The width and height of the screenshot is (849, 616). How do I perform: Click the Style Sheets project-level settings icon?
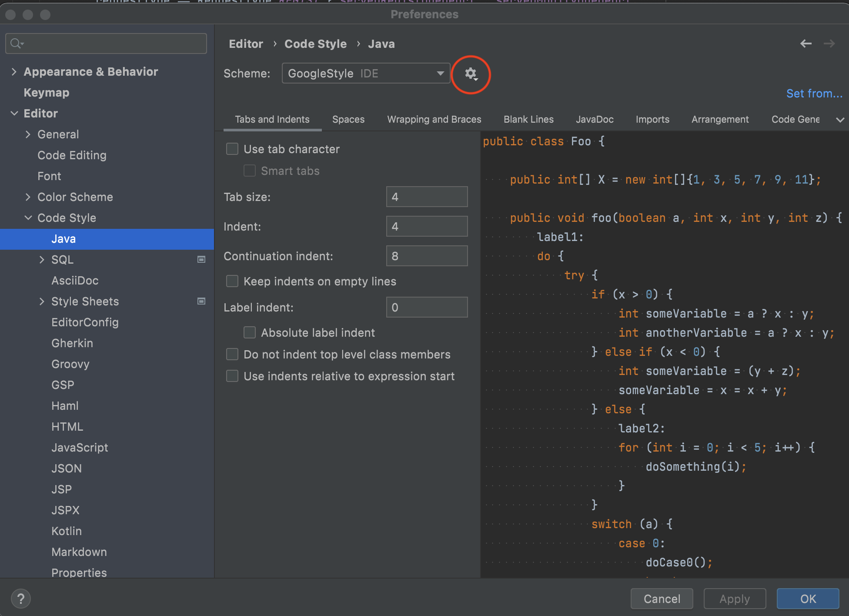point(201,301)
